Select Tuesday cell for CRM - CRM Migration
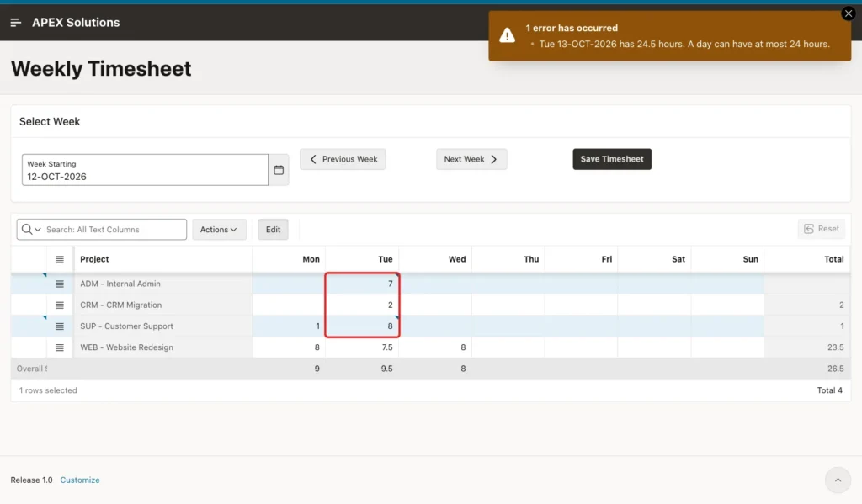This screenshot has height=504, width=862. (x=362, y=305)
